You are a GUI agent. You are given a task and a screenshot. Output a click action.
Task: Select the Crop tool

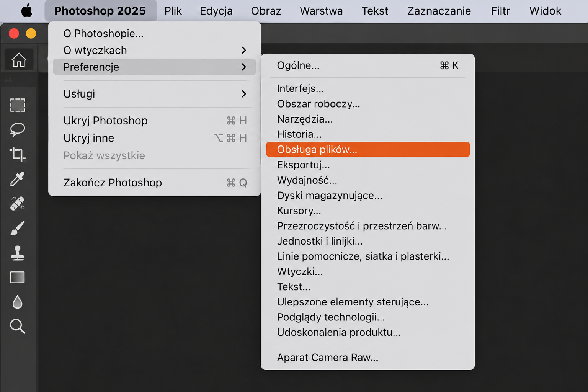[18, 154]
